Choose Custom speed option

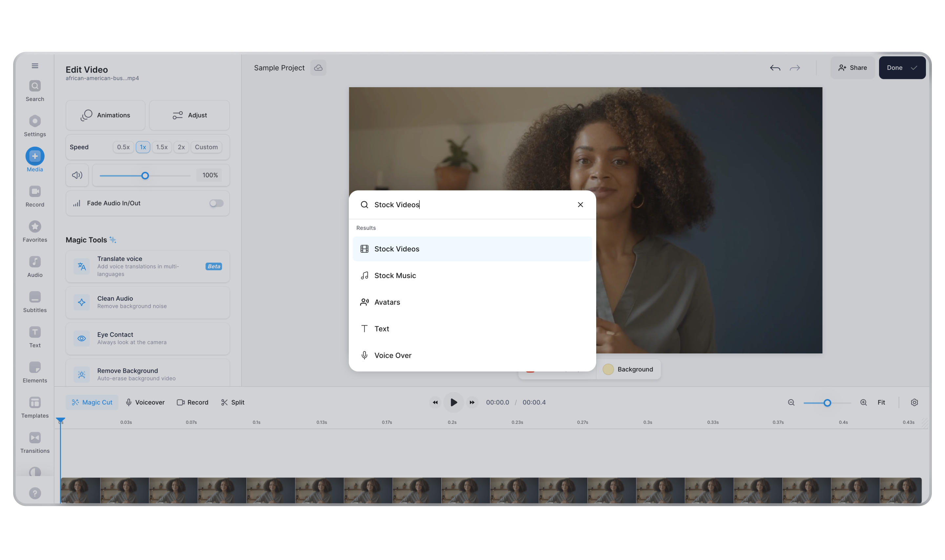coord(206,147)
